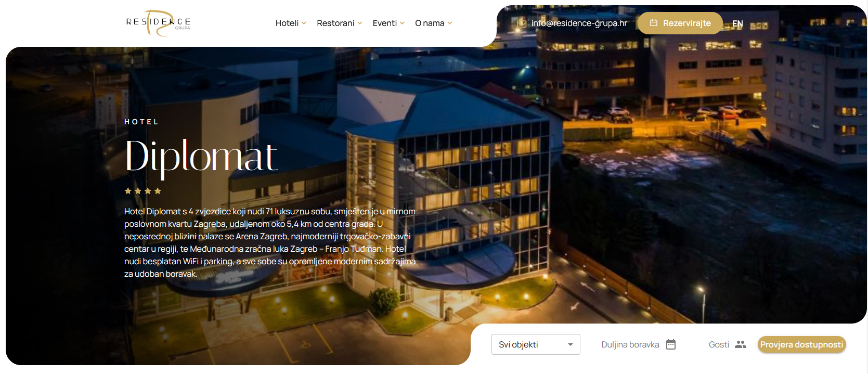Click the envelope icon beside the email address

[x=522, y=23]
